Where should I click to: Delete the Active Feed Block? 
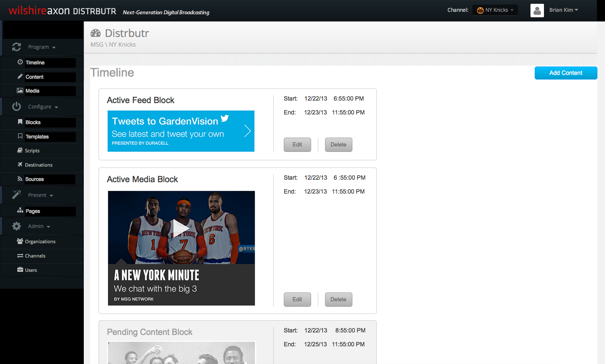coord(338,145)
